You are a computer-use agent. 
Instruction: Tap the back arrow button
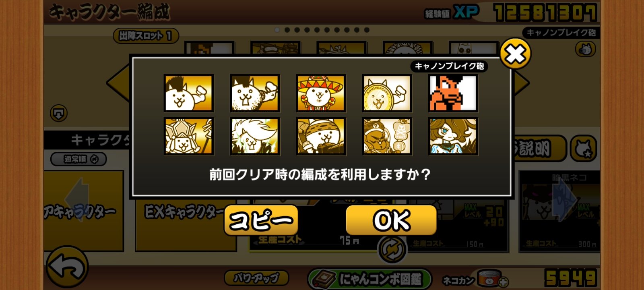[x=67, y=267]
